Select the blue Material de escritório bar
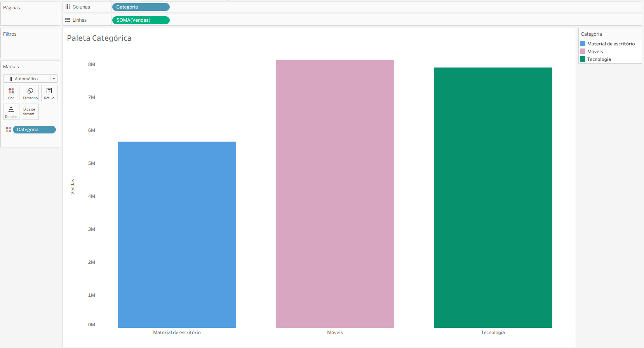 coord(177,234)
